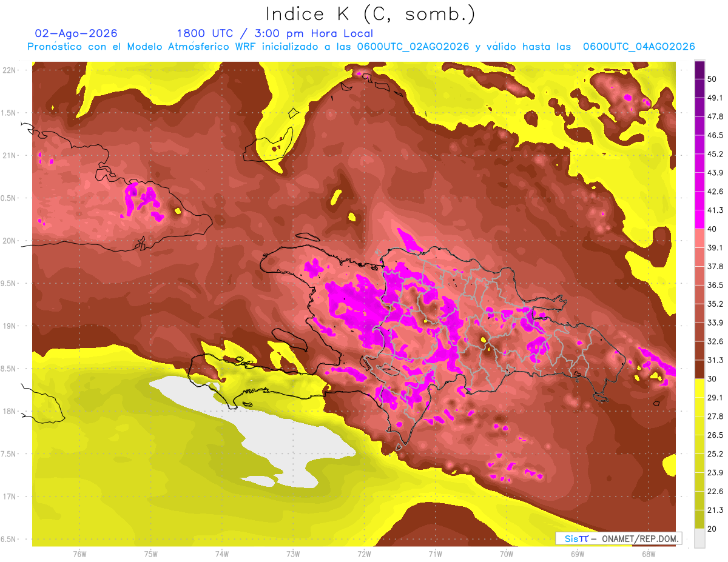Click the '75W' longitude axis label
Image resolution: width=728 pixels, height=562 pixels.
click(x=151, y=554)
